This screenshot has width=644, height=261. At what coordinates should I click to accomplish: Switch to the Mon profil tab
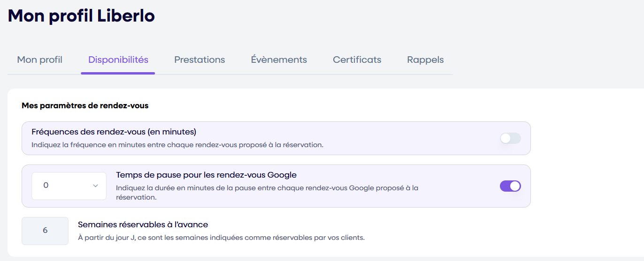(40, 60)
